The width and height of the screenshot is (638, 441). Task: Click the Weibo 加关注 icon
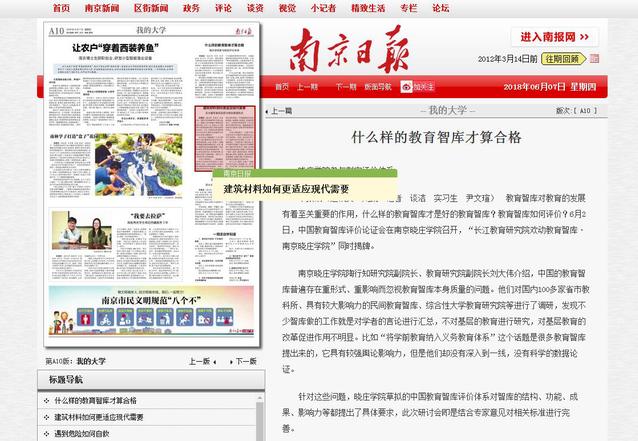pos(417,87)
